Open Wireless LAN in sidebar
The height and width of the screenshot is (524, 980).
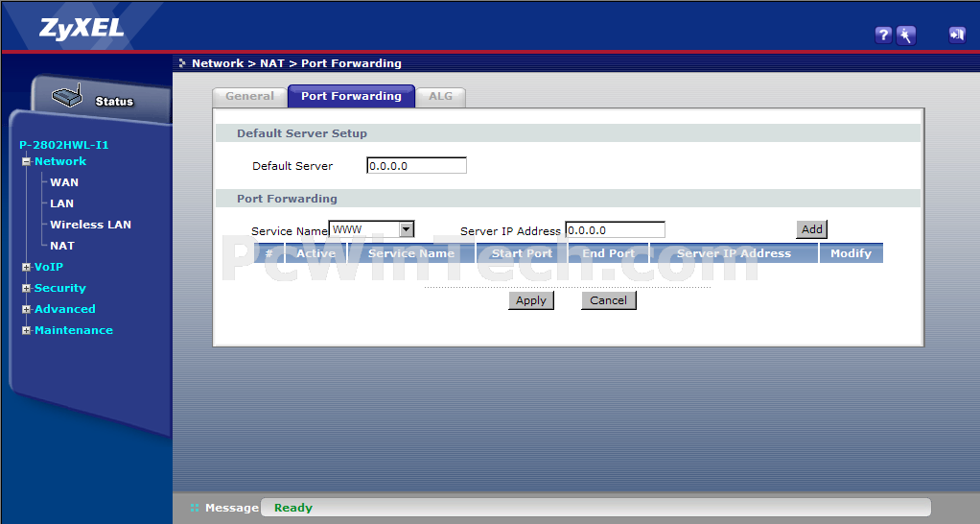91,225
